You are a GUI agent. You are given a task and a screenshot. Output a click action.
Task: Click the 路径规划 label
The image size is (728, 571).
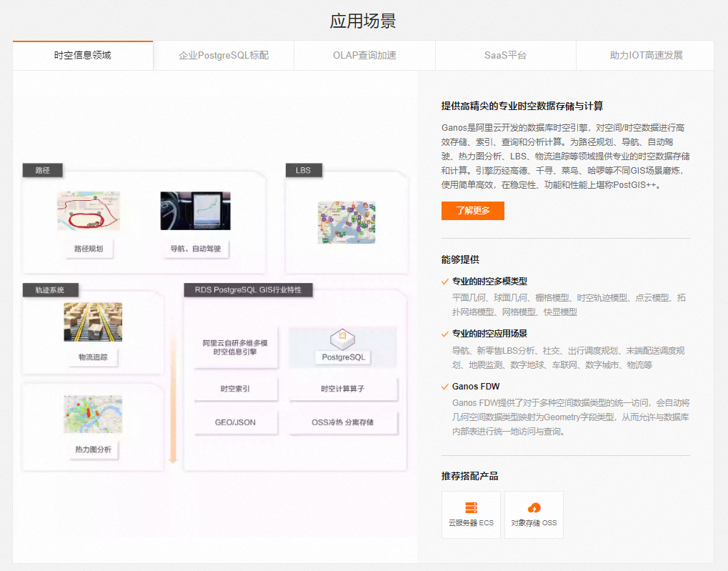click(89, 249)
